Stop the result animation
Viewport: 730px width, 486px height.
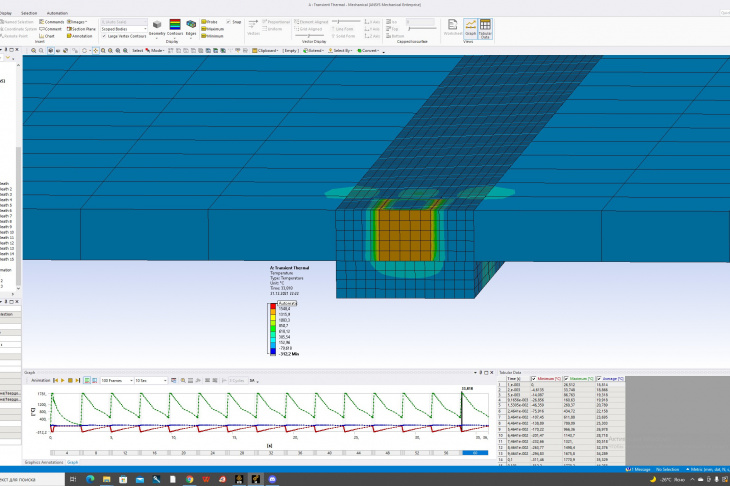coord(70,380)
